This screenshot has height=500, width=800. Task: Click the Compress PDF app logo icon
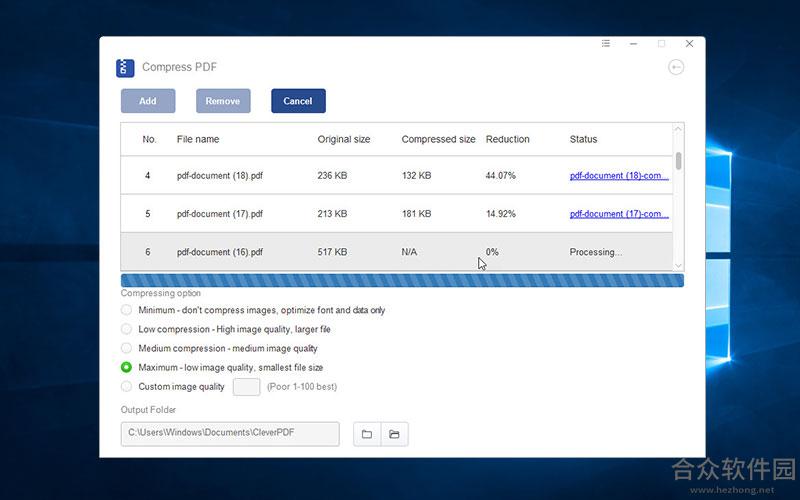click(x=125, y=68)
